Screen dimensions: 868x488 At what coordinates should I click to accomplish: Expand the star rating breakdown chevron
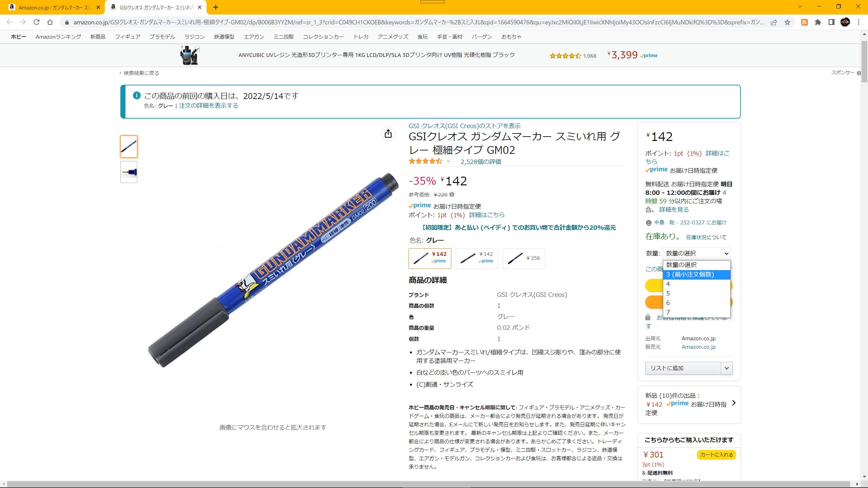point(448,162)
